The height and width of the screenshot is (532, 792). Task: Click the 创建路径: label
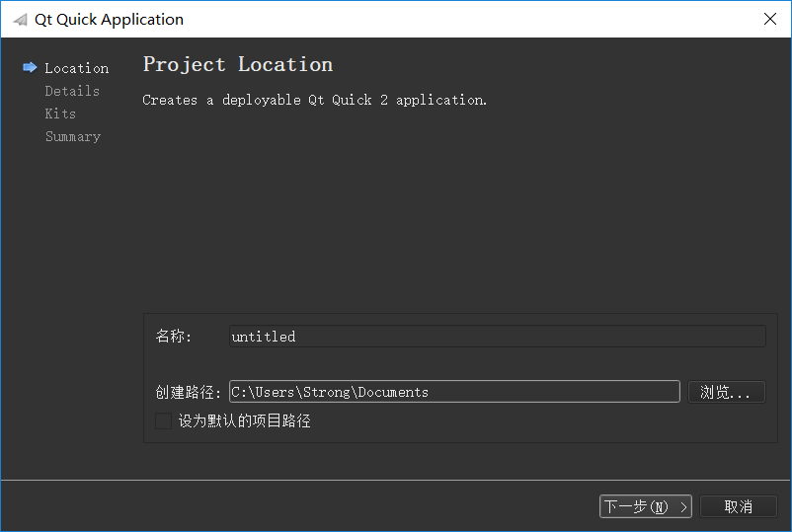[x=188, y=392]
